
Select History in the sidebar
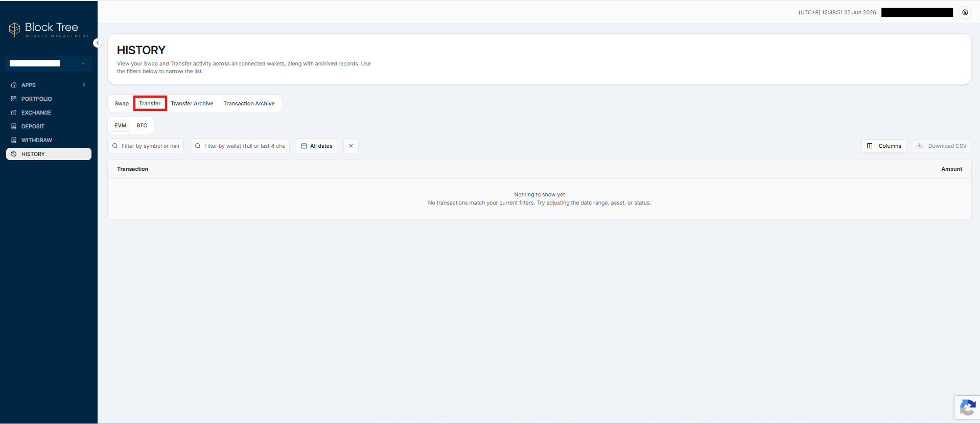pyautogui.click(x=49, y=154)
